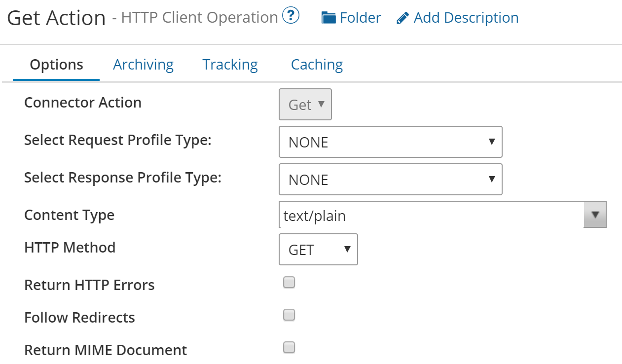Viewport: 622px width, 364px height.
Task: Open the Caching tab
Action: (x=317, y=64)
